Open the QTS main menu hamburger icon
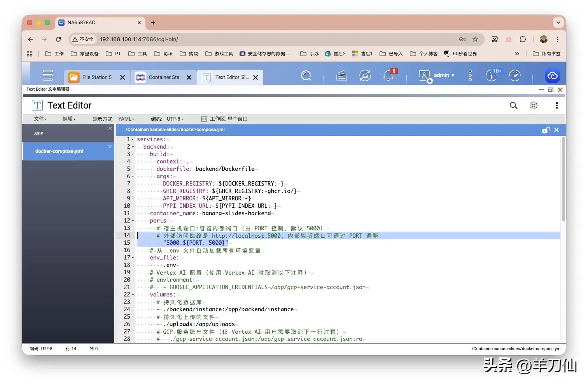588x384 pixels. [x=47, y=75]
